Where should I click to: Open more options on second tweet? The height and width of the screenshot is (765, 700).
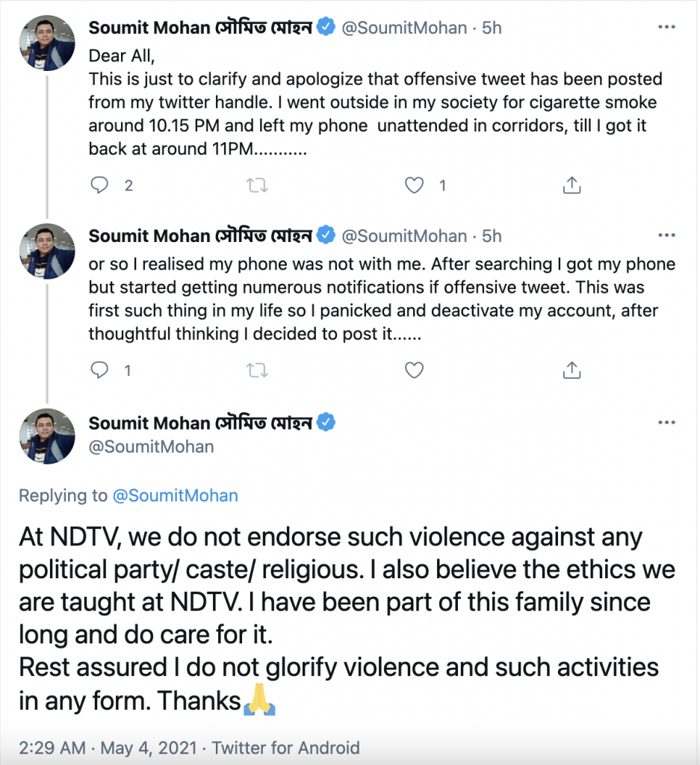click(666, 235)
